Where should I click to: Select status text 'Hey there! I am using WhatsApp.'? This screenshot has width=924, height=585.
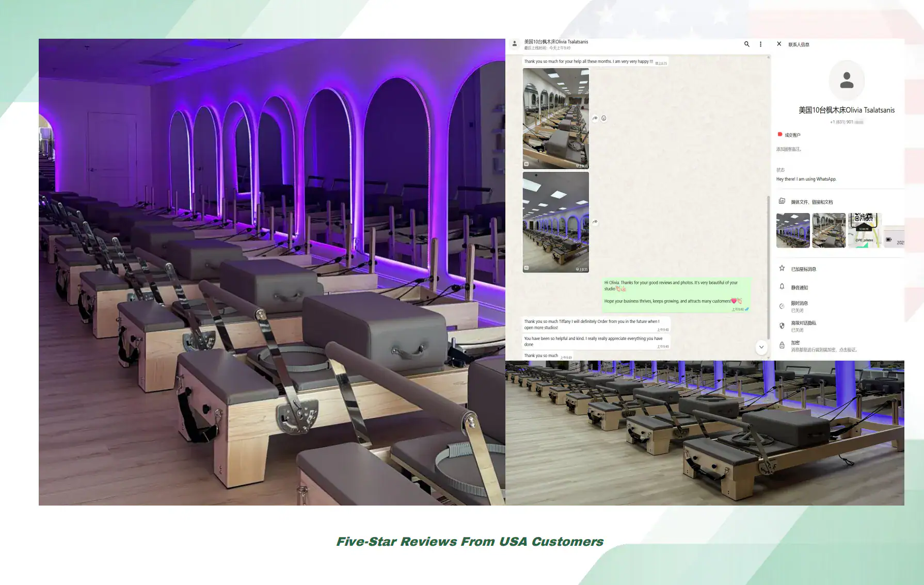coord(806,179)
